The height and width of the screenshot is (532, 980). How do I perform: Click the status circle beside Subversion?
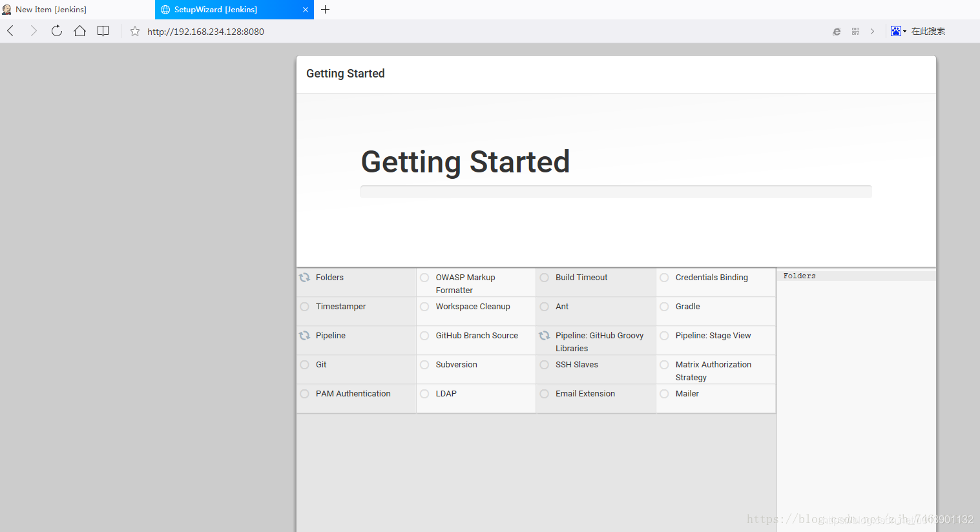click(424, 365)
